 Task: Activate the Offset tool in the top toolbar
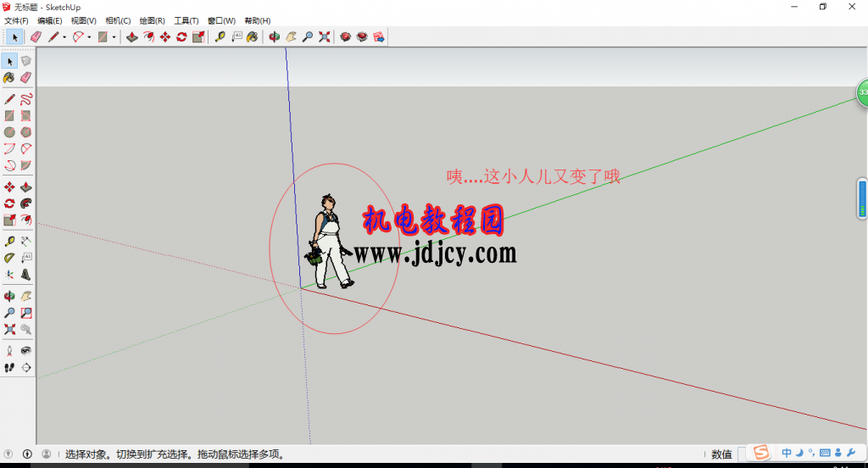tap(148, 37)
